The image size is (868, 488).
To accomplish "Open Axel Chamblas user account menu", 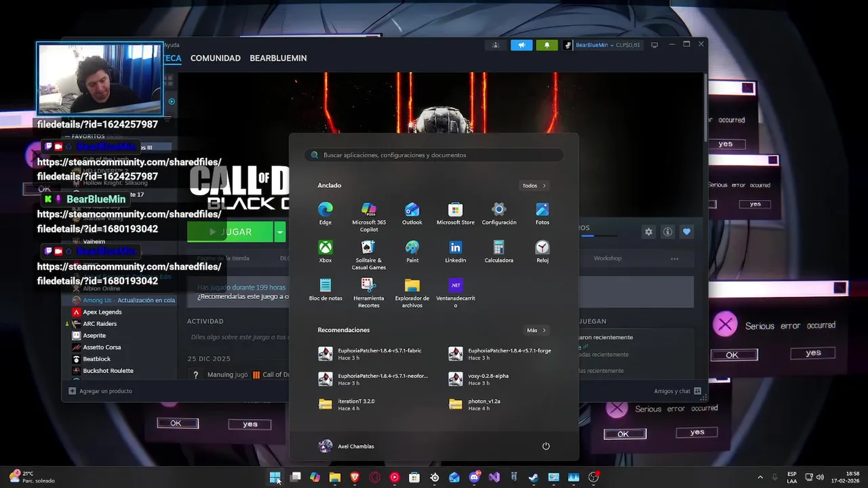I will (347, 446).
